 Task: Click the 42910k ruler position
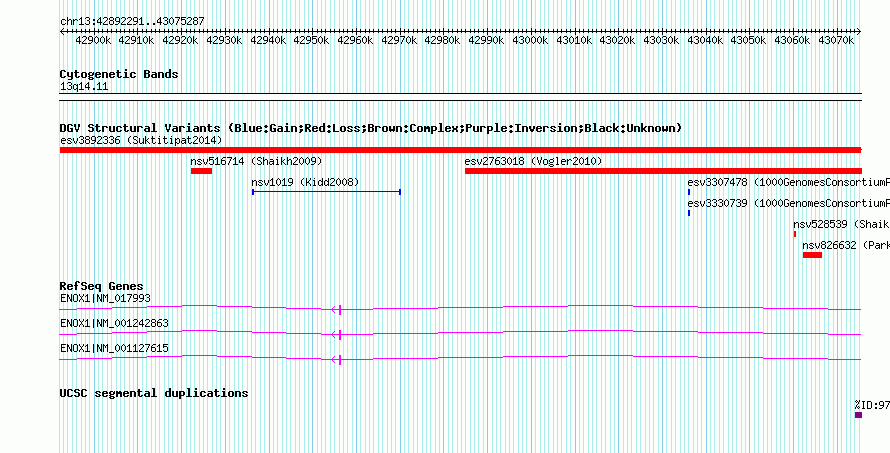click(137, 40)
